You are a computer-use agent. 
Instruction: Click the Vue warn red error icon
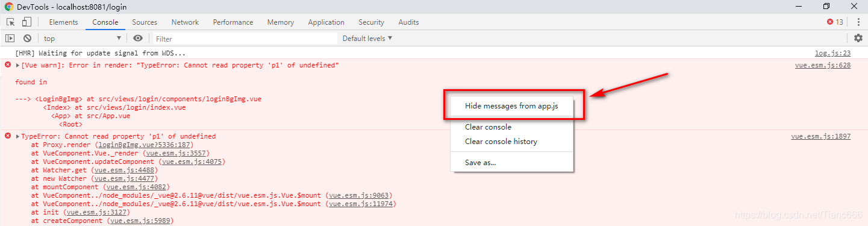point(8,64)
